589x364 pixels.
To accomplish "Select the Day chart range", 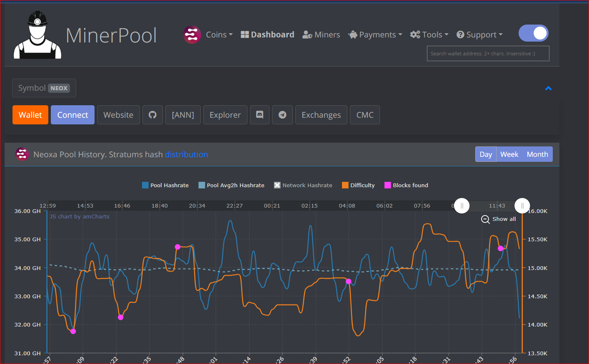I will coord(486,154).
